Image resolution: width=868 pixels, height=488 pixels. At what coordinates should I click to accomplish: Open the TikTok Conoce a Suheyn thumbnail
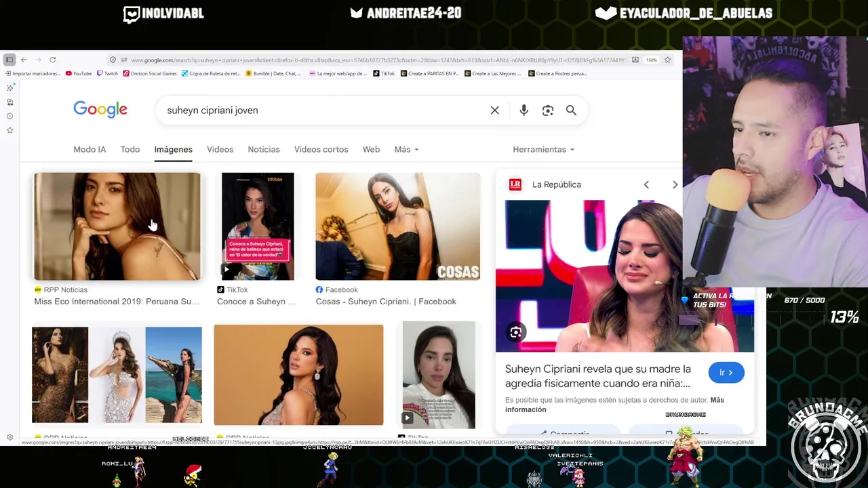pos(258,226)
